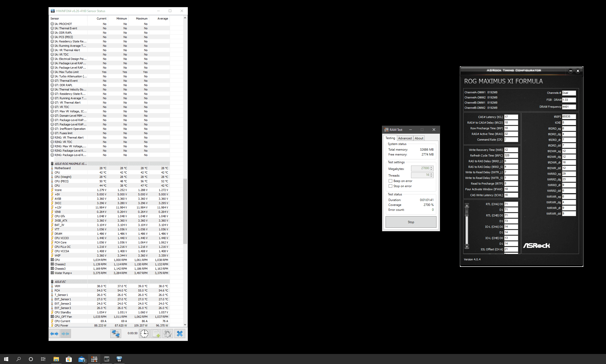Click HWiNFO vertical scrollbar thumb

pyautogui.click(x=185, y=211)
